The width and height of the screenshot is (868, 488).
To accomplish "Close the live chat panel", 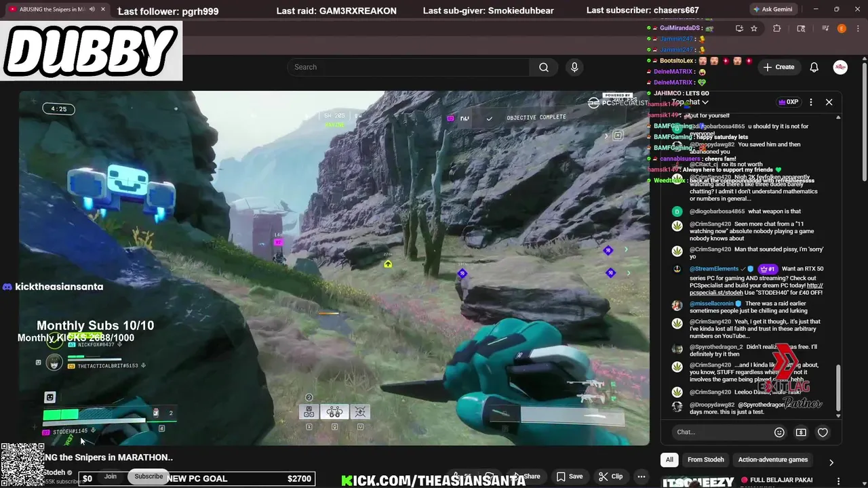I will (829, 102).
